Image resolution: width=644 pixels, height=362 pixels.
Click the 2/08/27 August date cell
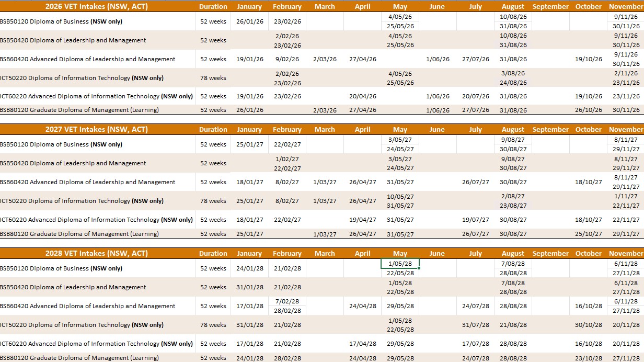pos(512,197)
